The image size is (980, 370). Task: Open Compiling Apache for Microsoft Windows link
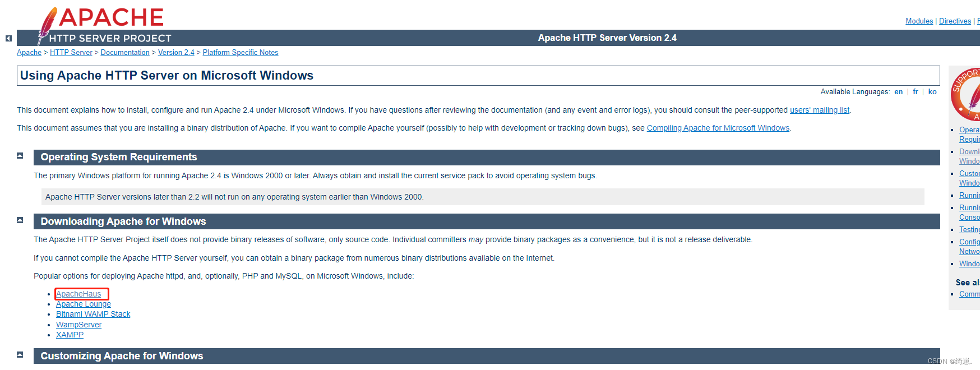[718, 128]
